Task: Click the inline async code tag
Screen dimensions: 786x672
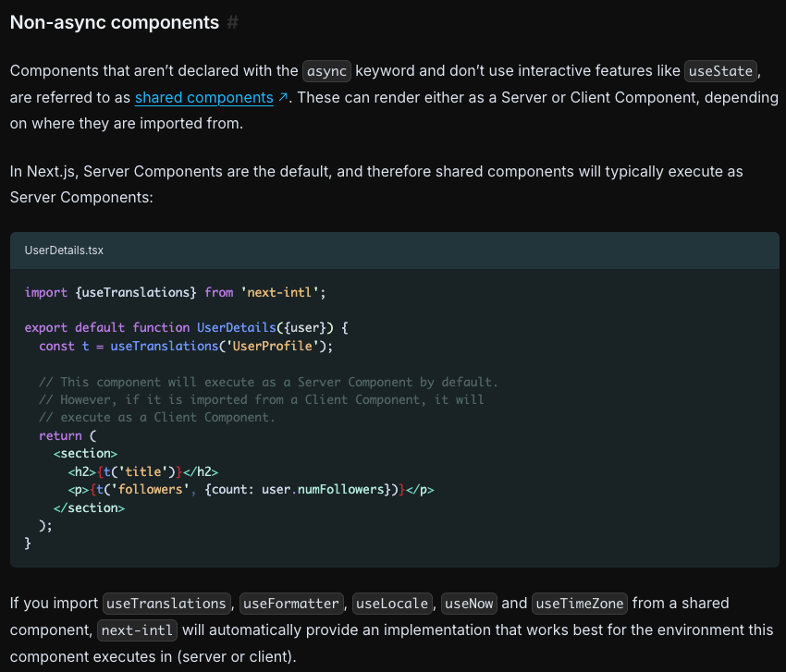Action: 326,71
